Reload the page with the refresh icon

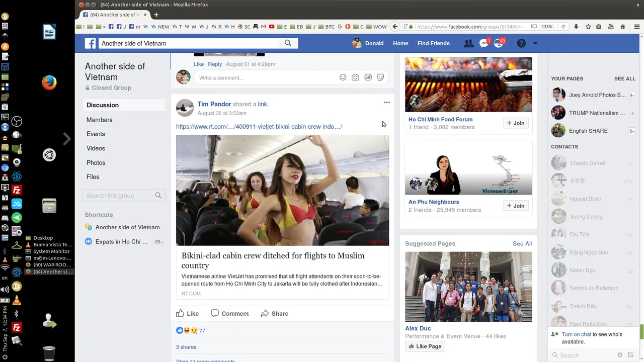pos(563,27)
